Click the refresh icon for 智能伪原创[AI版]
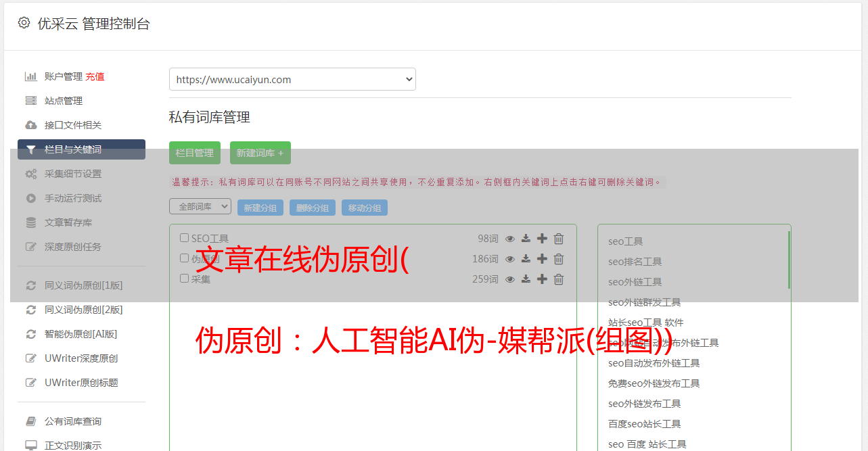Viewport: 868px width, 451px height. click(31, 334)
